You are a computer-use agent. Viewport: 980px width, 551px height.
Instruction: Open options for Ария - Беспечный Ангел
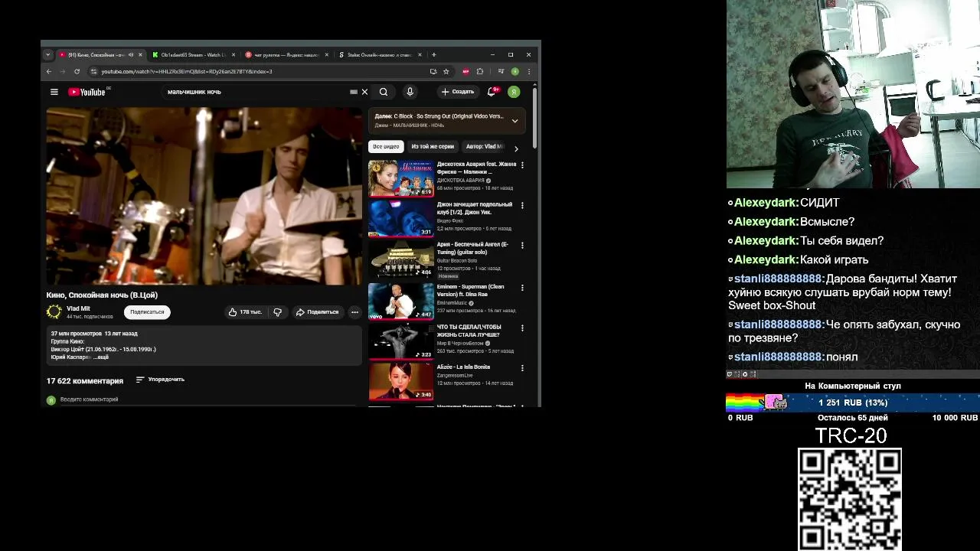coord(522,245)
